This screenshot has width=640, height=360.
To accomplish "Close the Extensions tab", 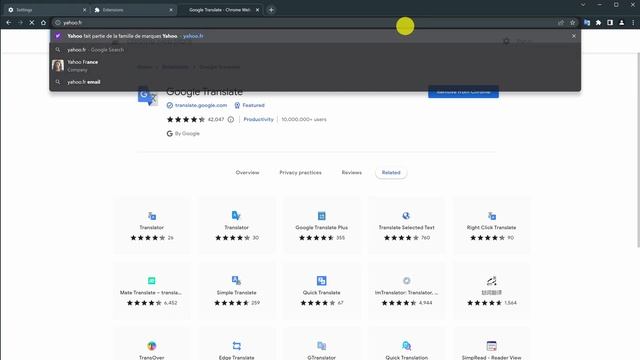I will [171, 10].
